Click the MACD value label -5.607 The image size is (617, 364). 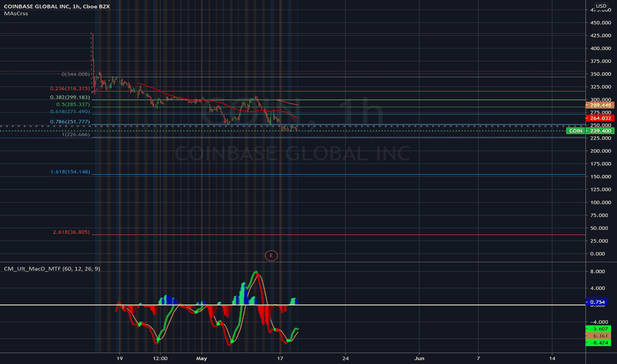(x=598, y=329)
